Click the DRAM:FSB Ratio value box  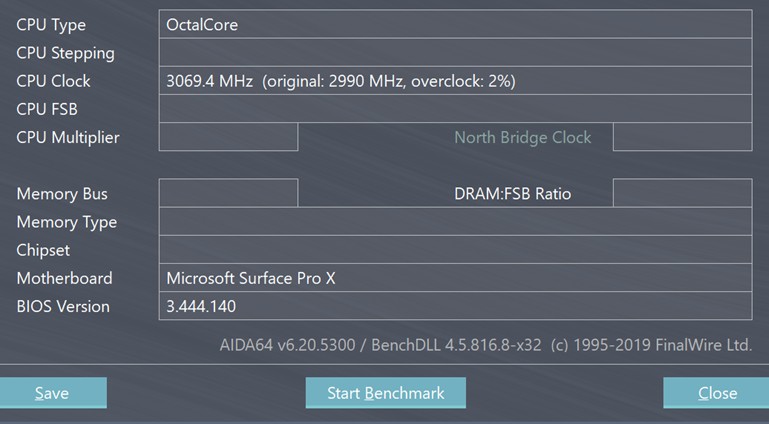click(682, 193)
